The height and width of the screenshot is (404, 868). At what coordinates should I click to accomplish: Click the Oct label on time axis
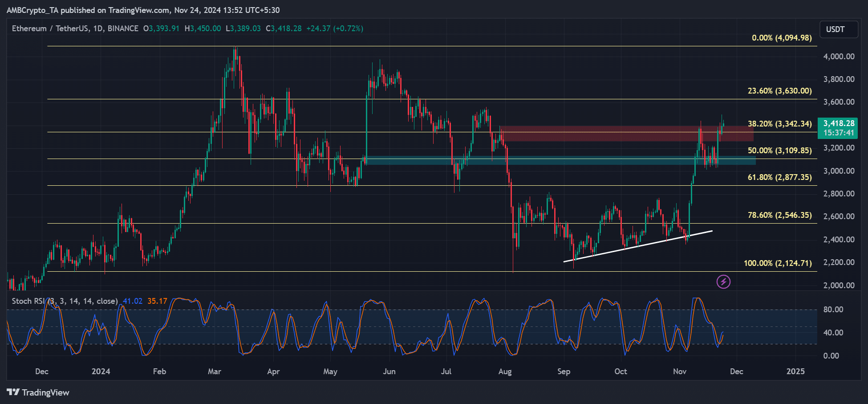tap(621, 371)
